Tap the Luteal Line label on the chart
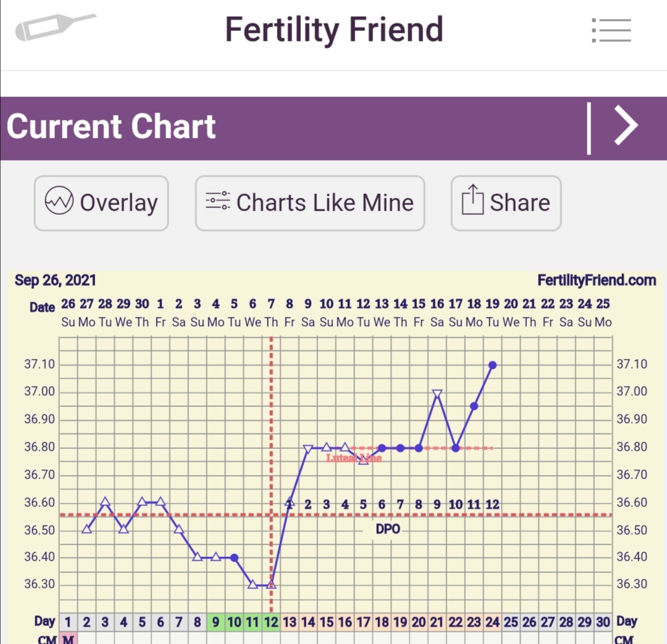The height and width of the screenshot is (644, 667). tap(354, 458)
